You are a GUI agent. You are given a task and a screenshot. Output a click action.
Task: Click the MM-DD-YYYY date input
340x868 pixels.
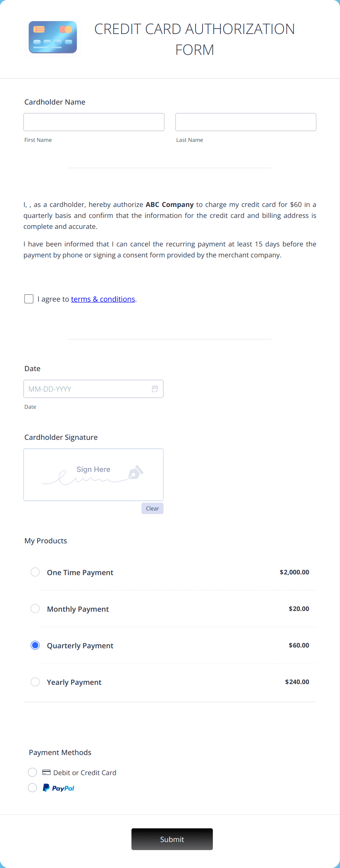tap(84, 389)
